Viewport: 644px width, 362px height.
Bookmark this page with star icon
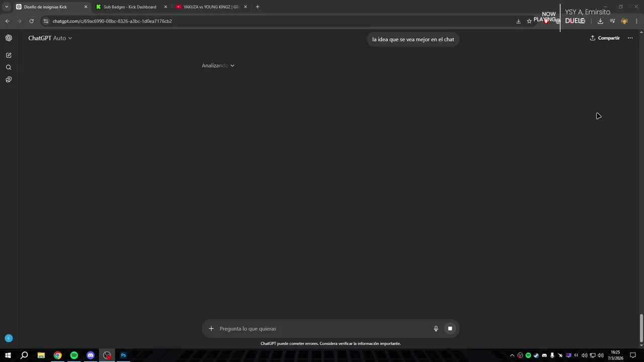tap(529, 21)
